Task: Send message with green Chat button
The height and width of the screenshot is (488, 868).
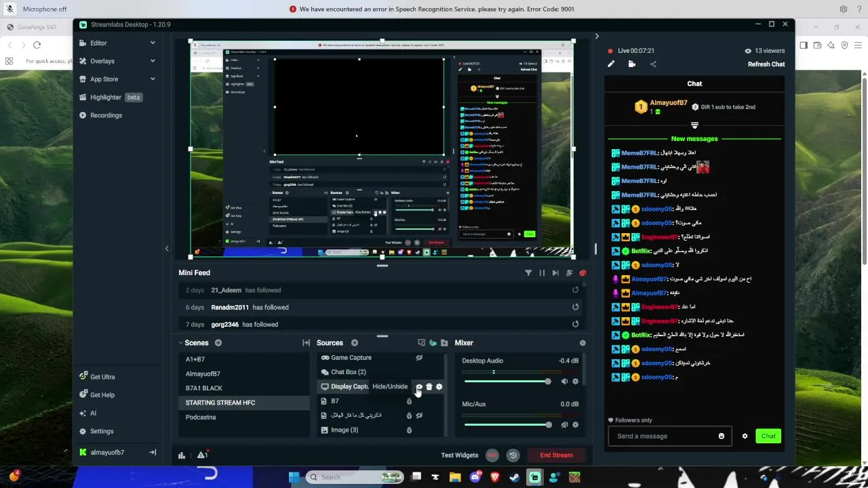Action: (x=768, y=436)
